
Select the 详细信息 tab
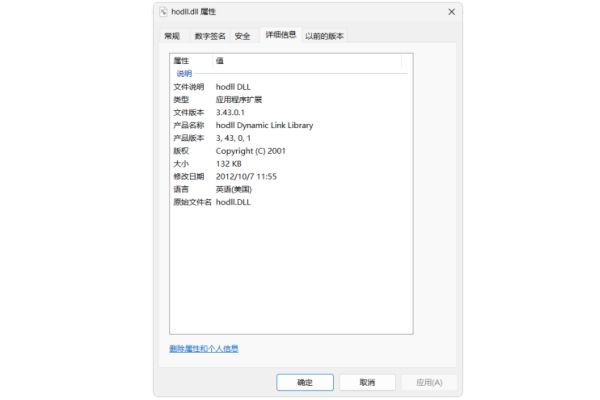point(280,35)
